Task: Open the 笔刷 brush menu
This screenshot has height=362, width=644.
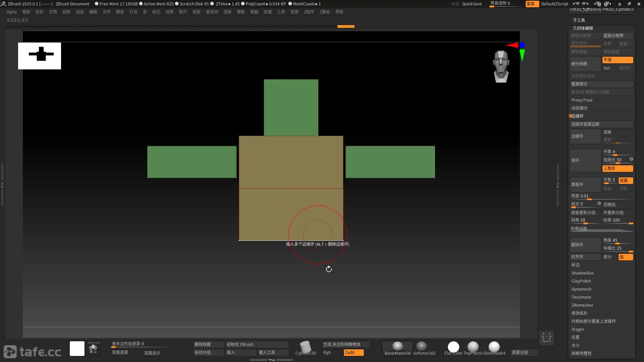Action: pos(26,12)
